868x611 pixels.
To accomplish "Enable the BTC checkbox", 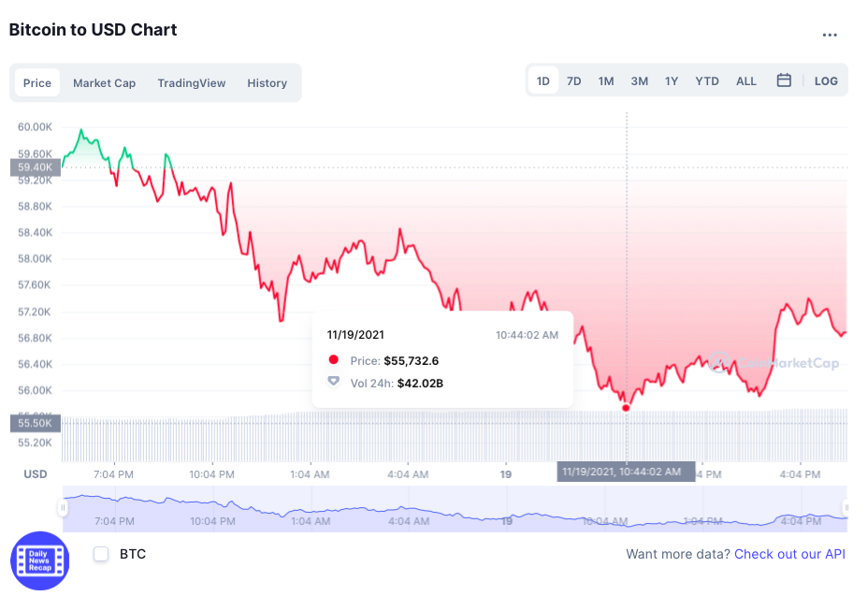I will click(100, 554).
